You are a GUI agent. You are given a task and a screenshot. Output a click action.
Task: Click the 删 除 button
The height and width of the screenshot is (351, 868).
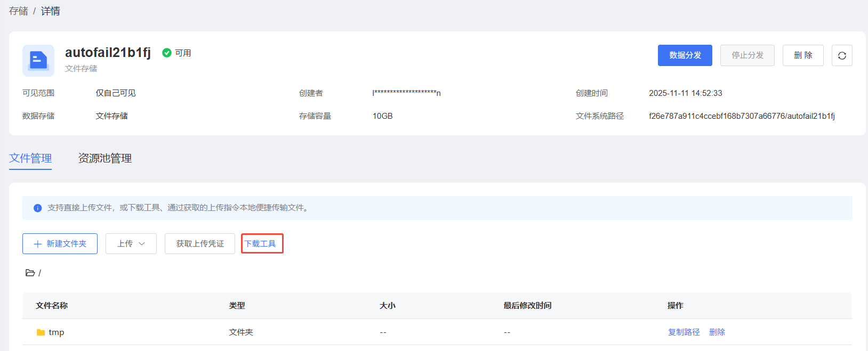803,55
